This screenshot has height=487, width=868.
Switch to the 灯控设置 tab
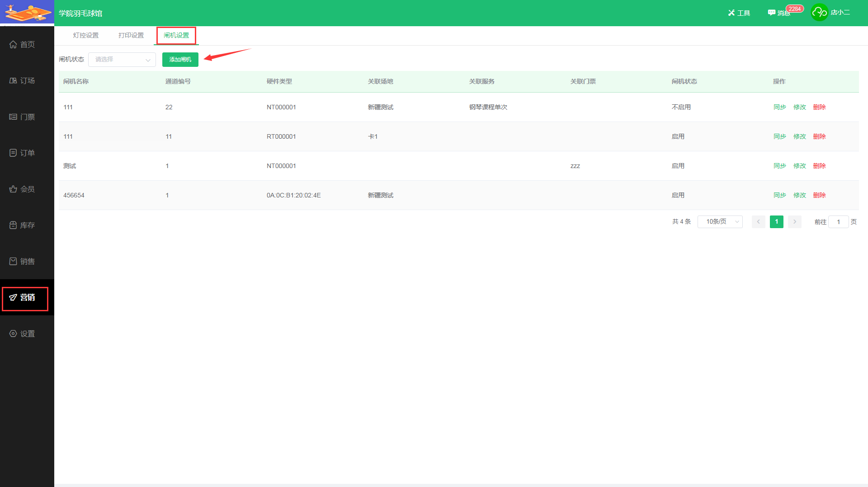click(85, 35)
